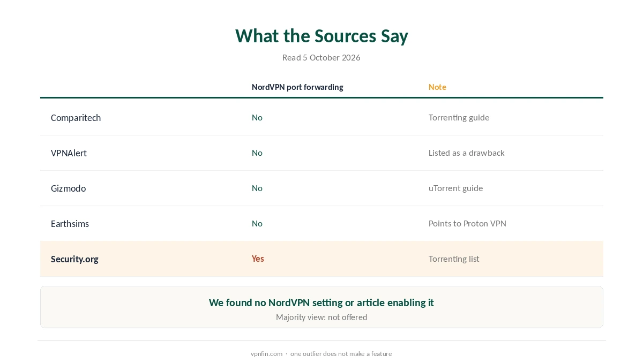Click the 'No' value in the Earthsims row

[257, 224]
